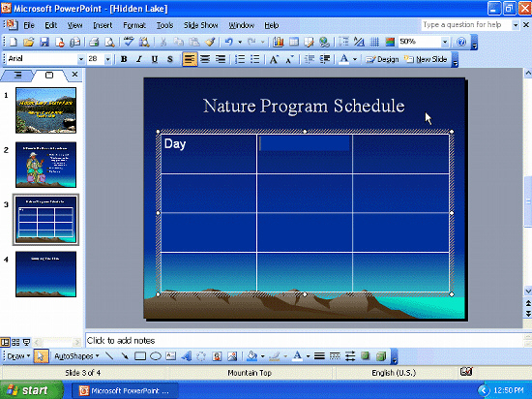Image resolution: width=532 pixels, height=399 pixels.
Task: Click the Undo arrow icon
Action: pos(229,42)
